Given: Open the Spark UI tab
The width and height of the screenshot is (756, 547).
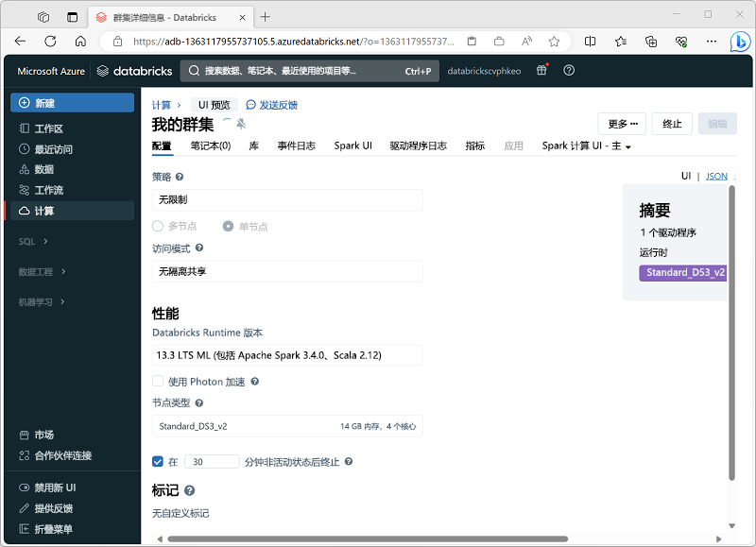Looking at the screenshot, I should click(x=353, y=145).
